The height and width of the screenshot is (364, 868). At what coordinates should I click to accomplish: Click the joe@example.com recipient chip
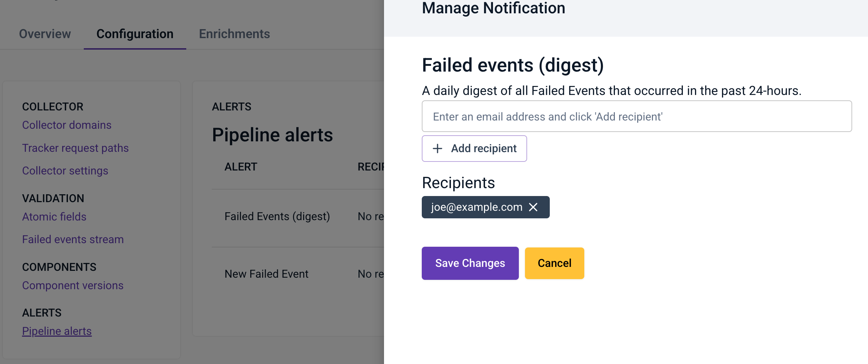(x=476, y=207)
